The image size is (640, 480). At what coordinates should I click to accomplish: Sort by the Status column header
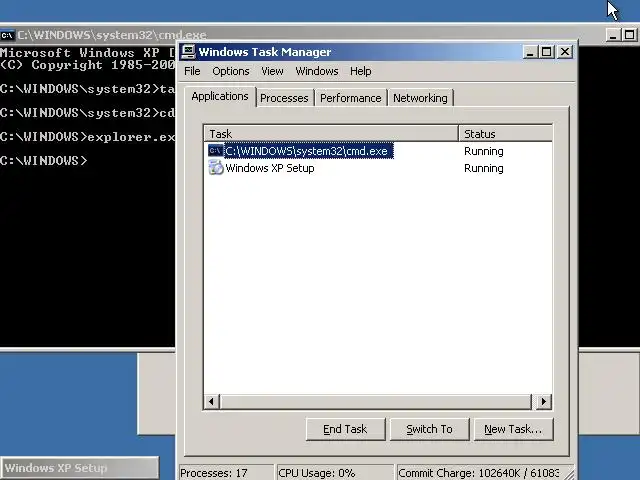click(505, 133)
